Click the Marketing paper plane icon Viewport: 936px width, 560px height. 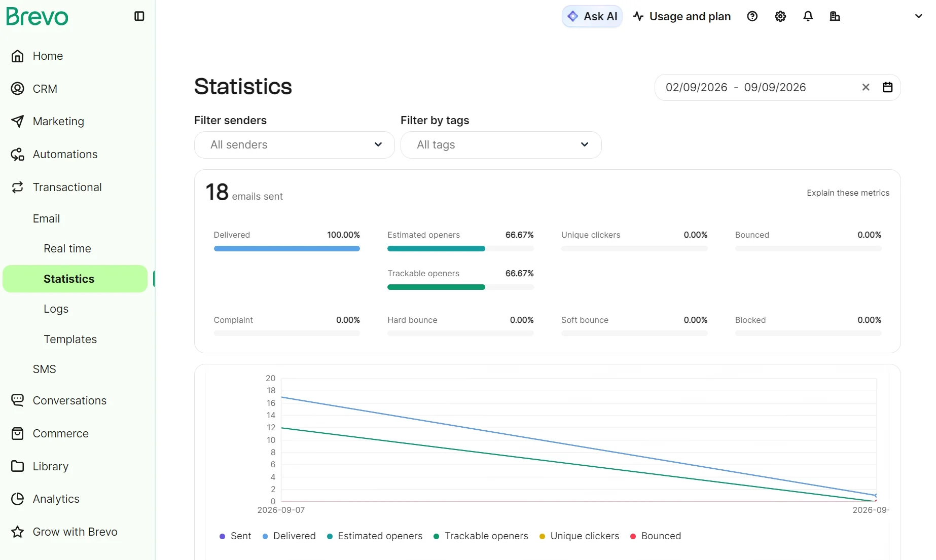point(18,121)
